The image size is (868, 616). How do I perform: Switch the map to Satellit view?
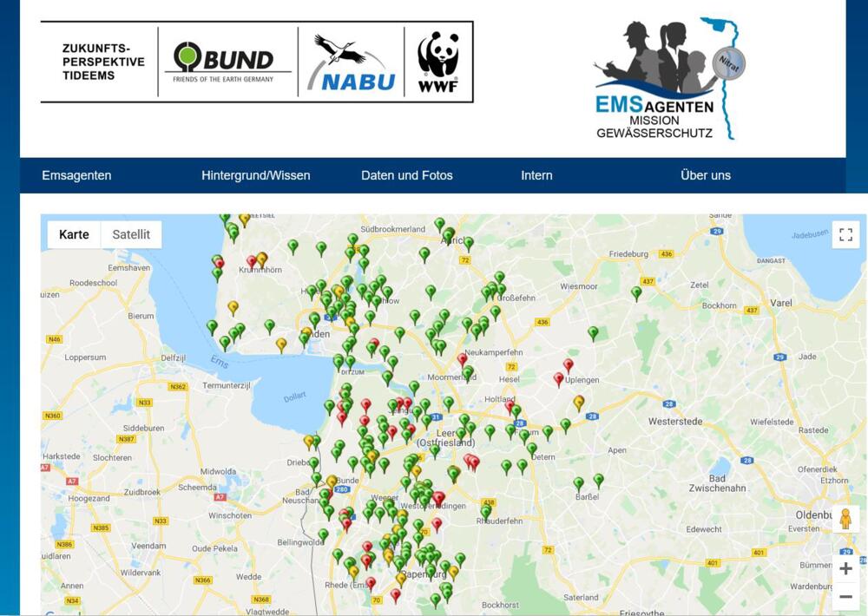pos(130,234)
